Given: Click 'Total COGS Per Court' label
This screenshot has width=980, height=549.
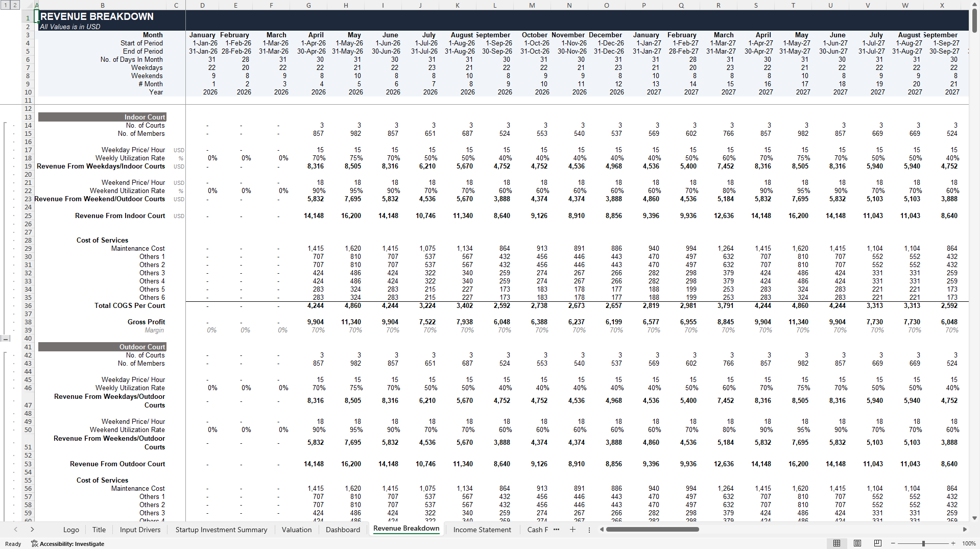Looking at the screenshot, I should click(130, 305).
